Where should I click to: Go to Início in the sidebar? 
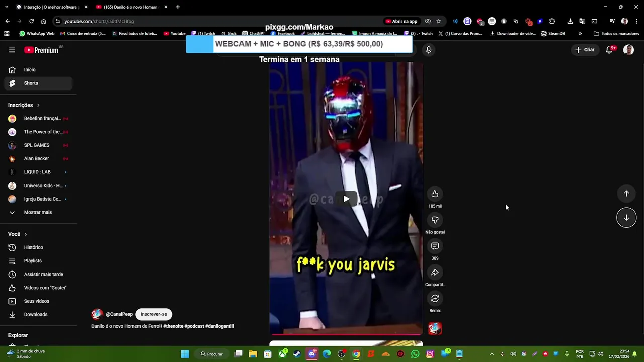(38, 70)
